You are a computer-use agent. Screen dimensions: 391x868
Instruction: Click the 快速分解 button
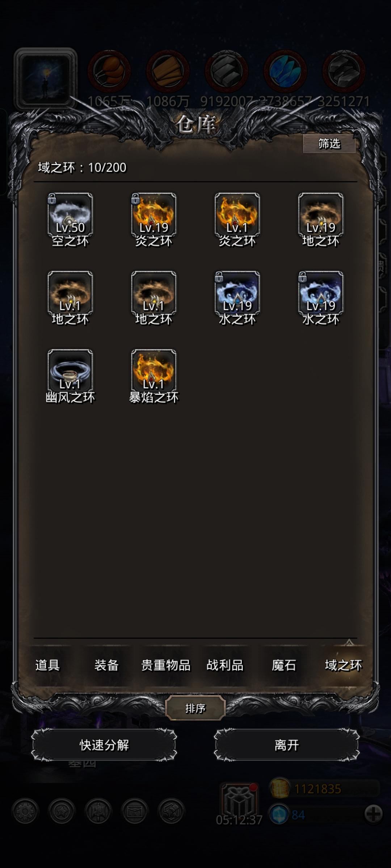click(x=104, y=745)
